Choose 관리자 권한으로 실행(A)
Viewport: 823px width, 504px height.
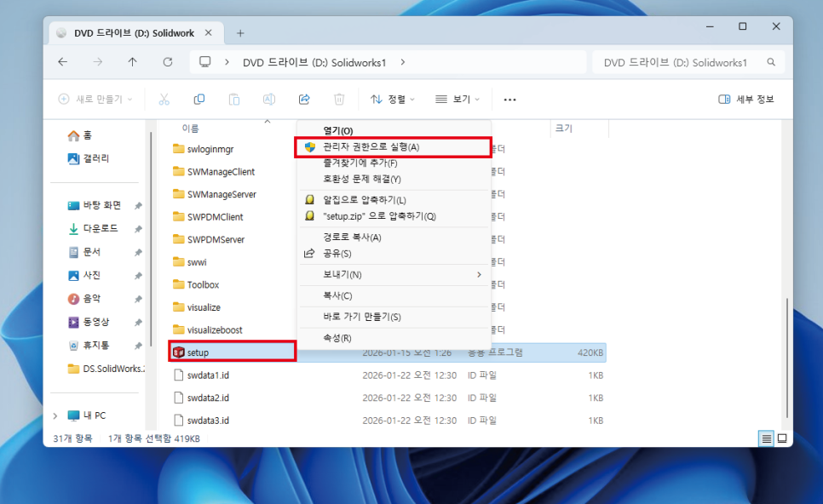tap(394, 147)
